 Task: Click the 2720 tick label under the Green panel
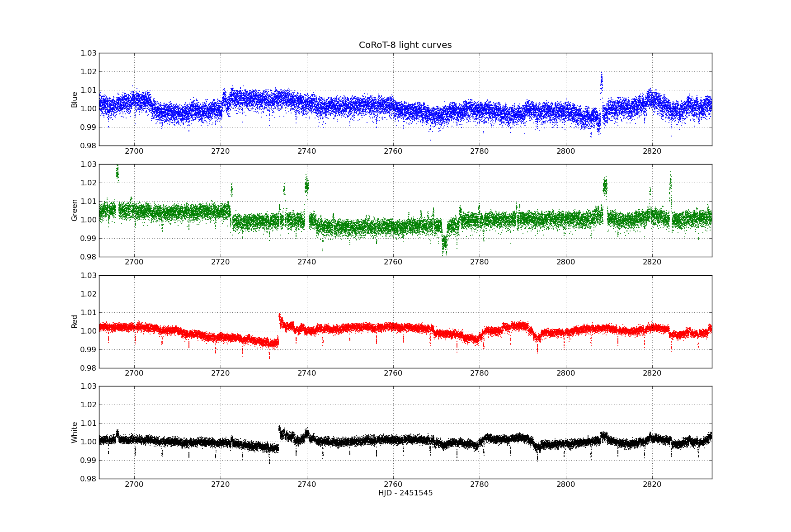220,263
